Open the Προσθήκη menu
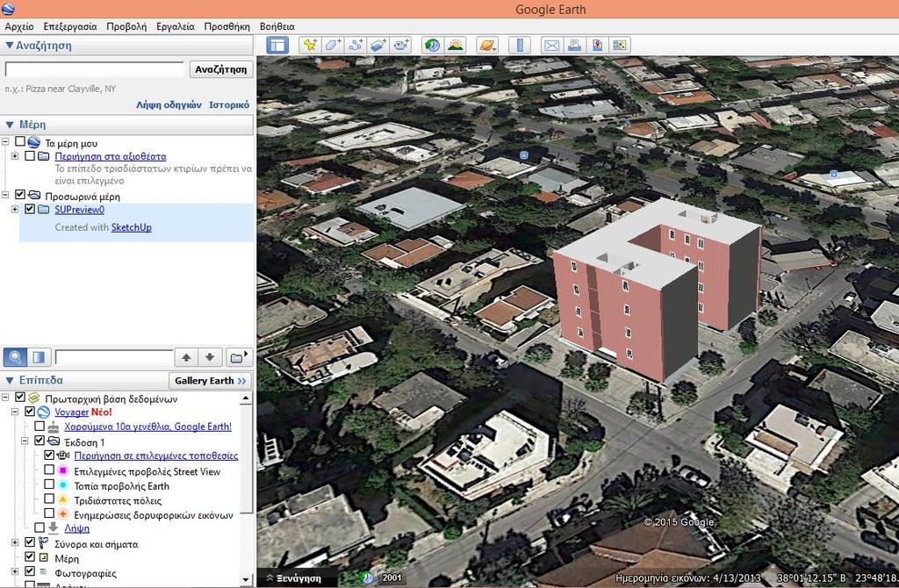The image size is (899, 588). (x=227, y=26)
